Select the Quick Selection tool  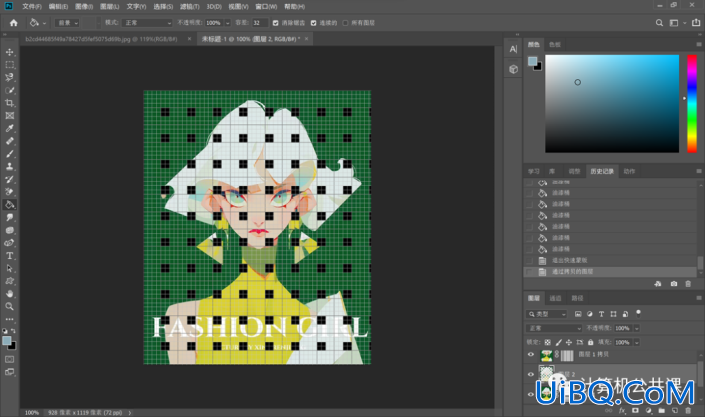coord(9,90)
